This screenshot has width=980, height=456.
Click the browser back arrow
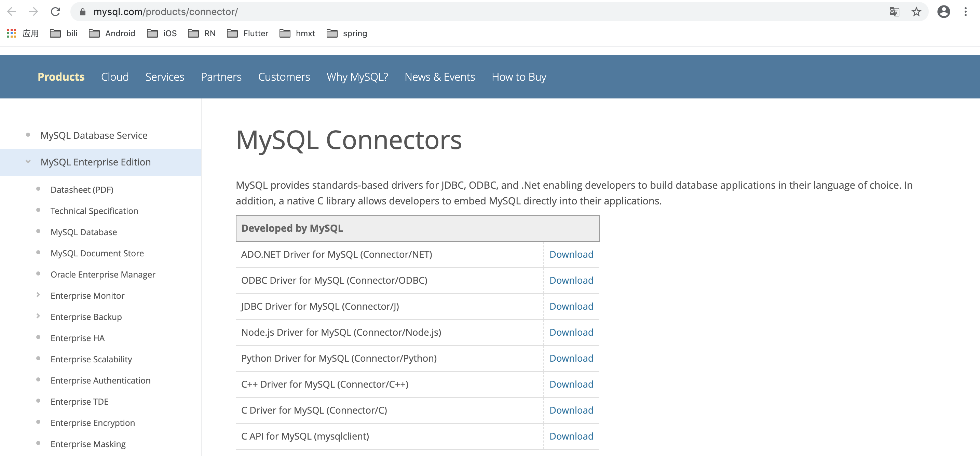click(x=12, y=12)
